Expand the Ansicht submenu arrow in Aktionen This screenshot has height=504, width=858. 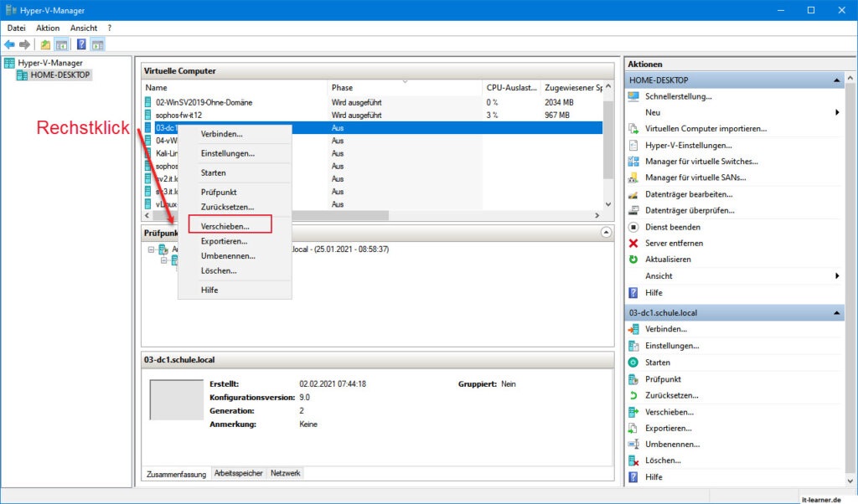pos(837,276)
